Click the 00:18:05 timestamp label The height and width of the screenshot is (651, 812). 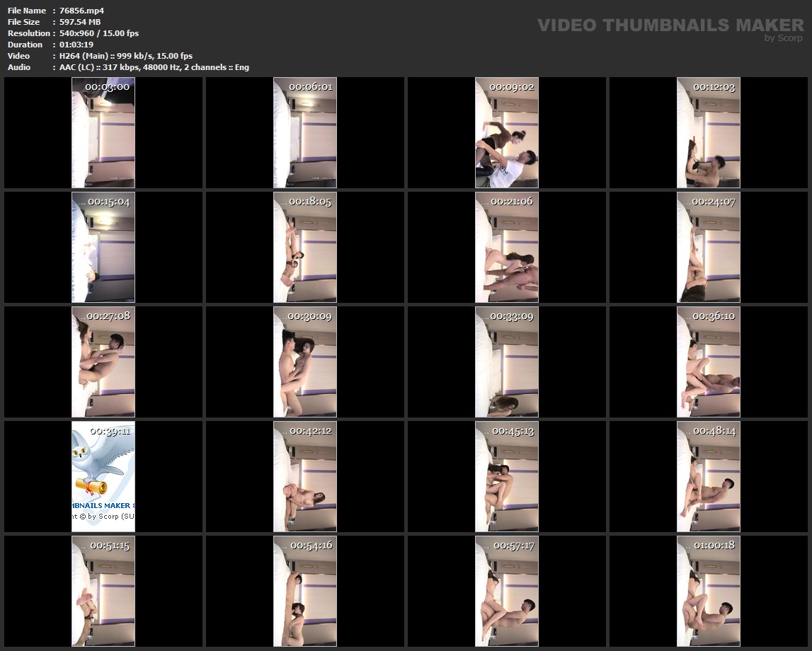[310, 202]
